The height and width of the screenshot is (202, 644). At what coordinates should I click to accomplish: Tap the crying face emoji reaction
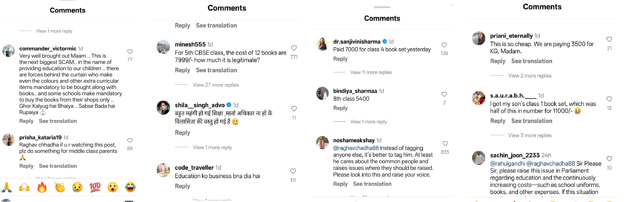tap(78, 187)
